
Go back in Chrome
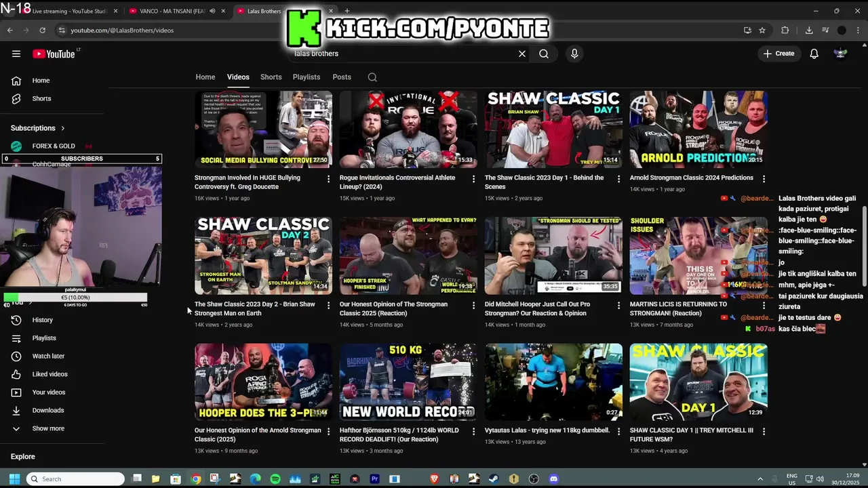(9, 30)
